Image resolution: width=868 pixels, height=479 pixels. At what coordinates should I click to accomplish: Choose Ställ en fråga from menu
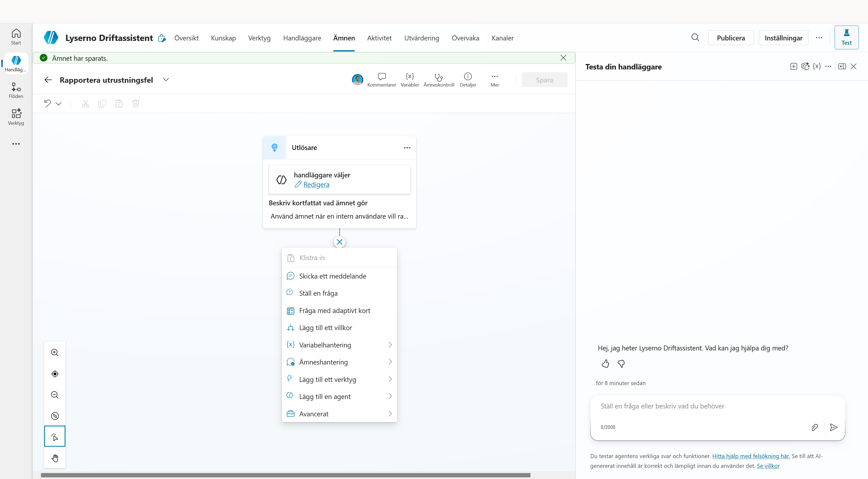[339, 293]
